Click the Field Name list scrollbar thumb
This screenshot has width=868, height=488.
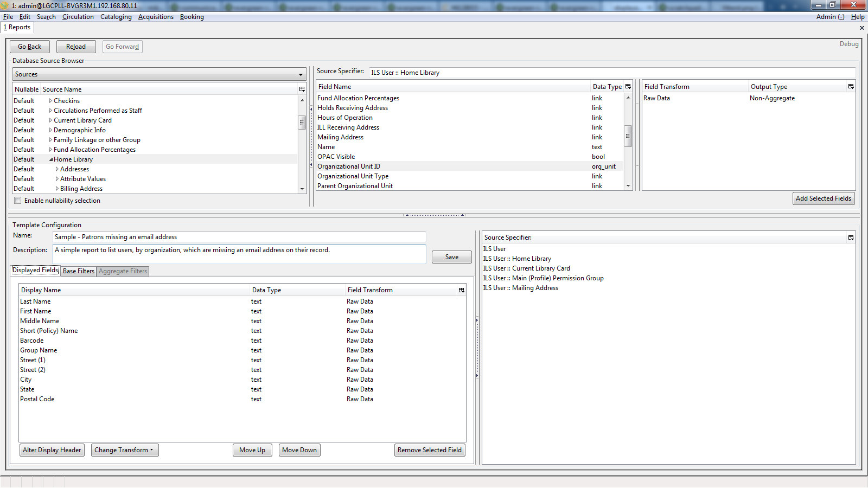point(628,136)
